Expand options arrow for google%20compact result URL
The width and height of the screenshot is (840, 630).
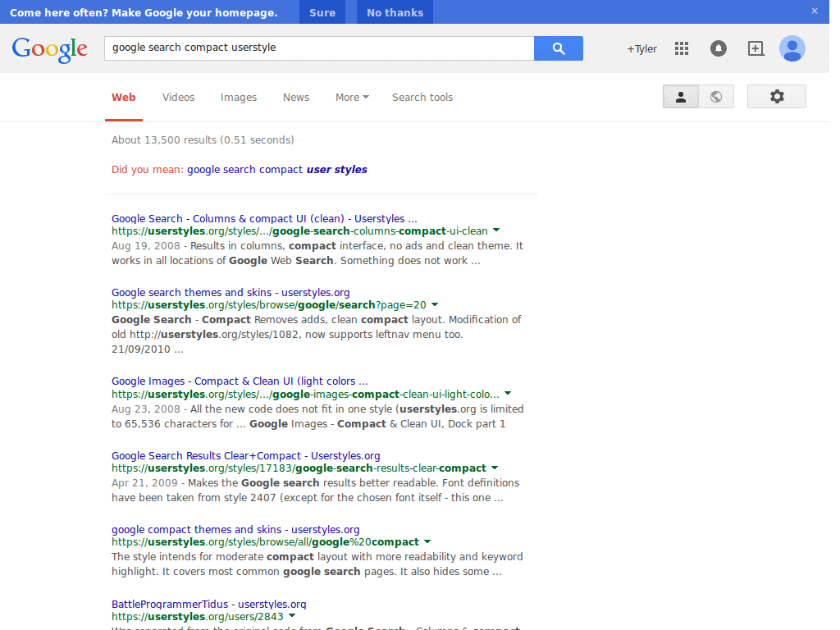click(x=427, y=541)
